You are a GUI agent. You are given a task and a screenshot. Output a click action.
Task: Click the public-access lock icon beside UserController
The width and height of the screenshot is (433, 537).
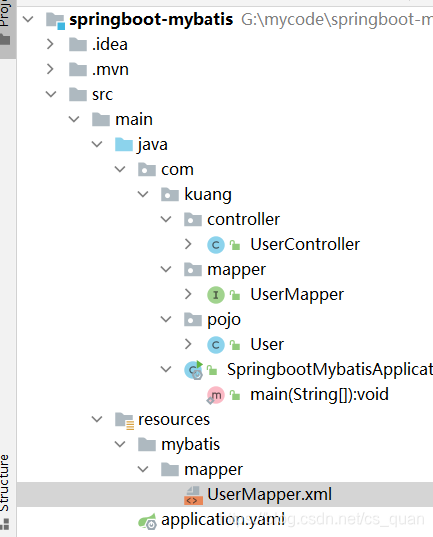[x=235, y=245]
